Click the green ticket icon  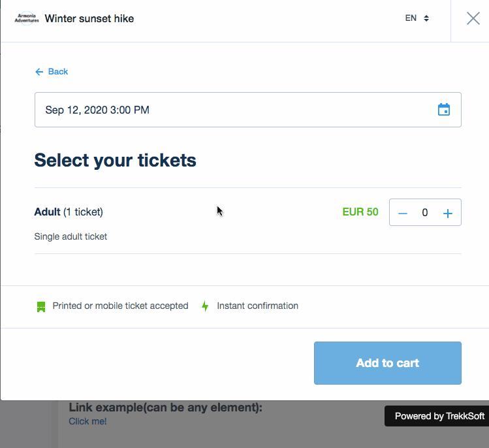point(41,306)
